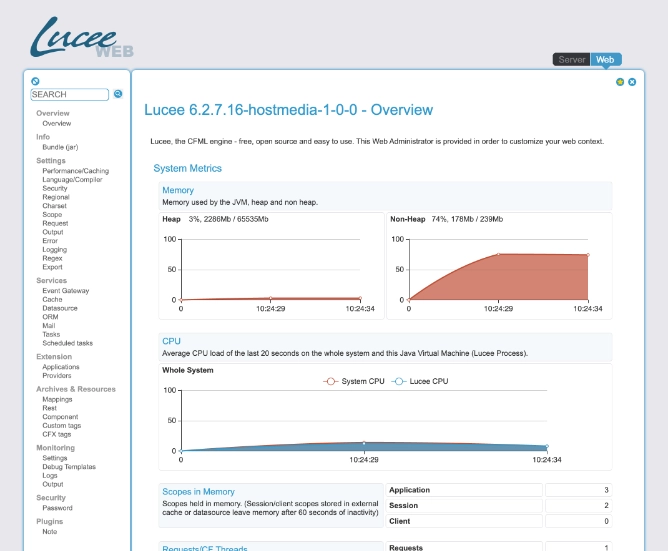Open Mappings under Archives & Resources
This screenshot has height=551, width=668.
point(57,399)
